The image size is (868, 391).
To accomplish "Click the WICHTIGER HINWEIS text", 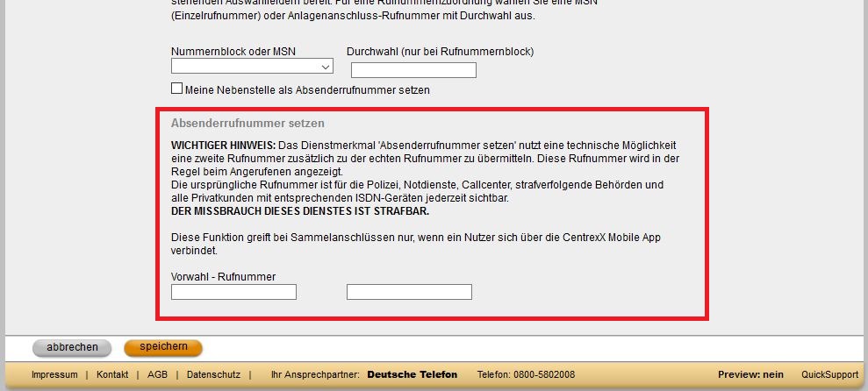I will pyautogui.click(x=223, y=146).
